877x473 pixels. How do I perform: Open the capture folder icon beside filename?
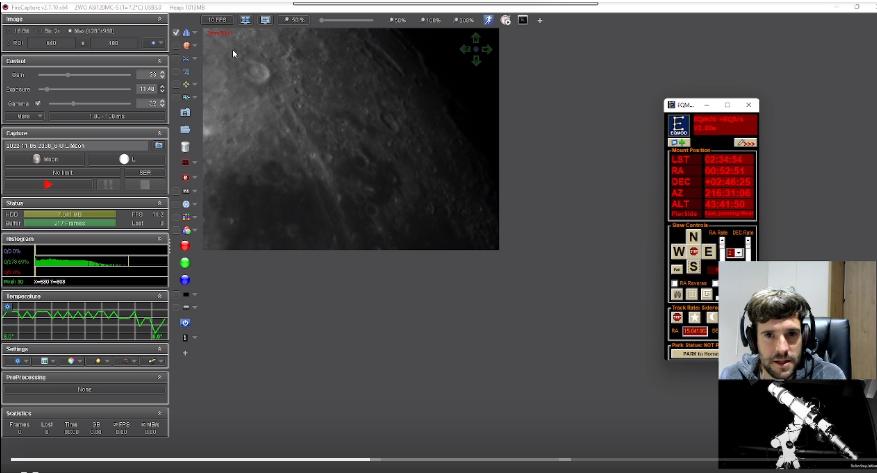pos(159,145)
